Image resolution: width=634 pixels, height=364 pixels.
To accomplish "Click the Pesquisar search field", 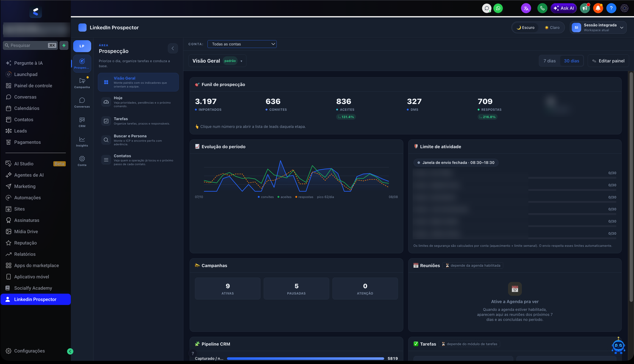I will [30, 45].
